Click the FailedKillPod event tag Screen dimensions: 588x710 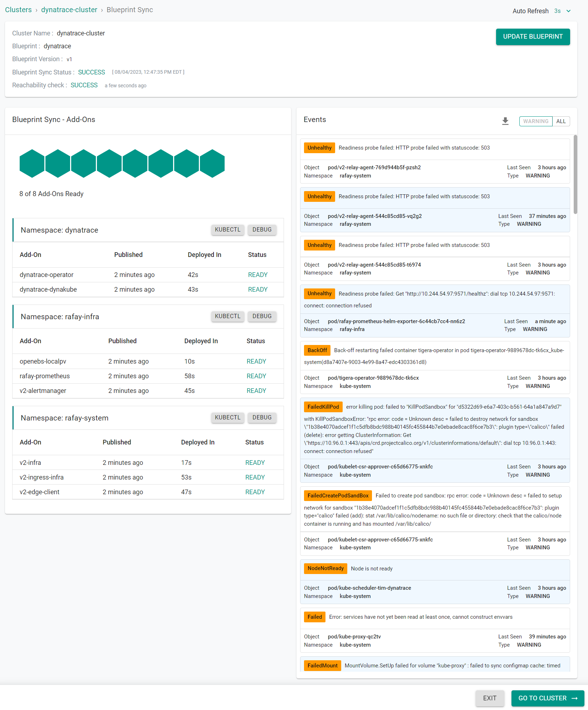[323, 407]
